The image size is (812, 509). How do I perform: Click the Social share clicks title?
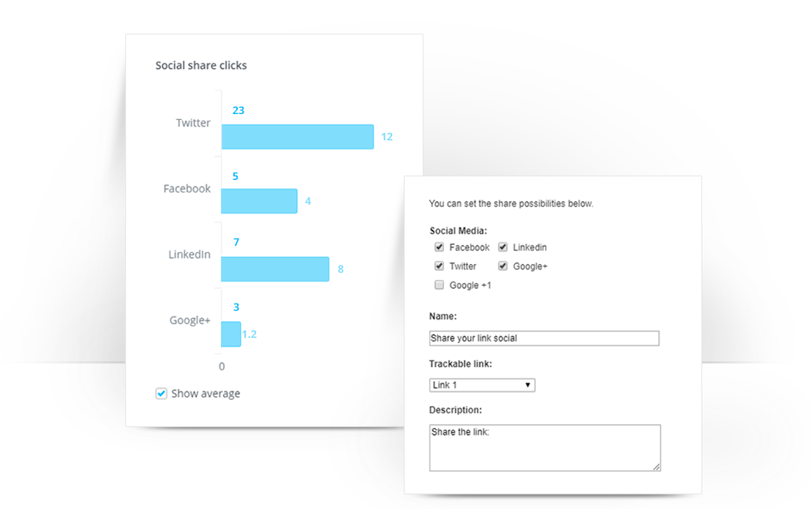pyautogui.click(x=201, y=65)
